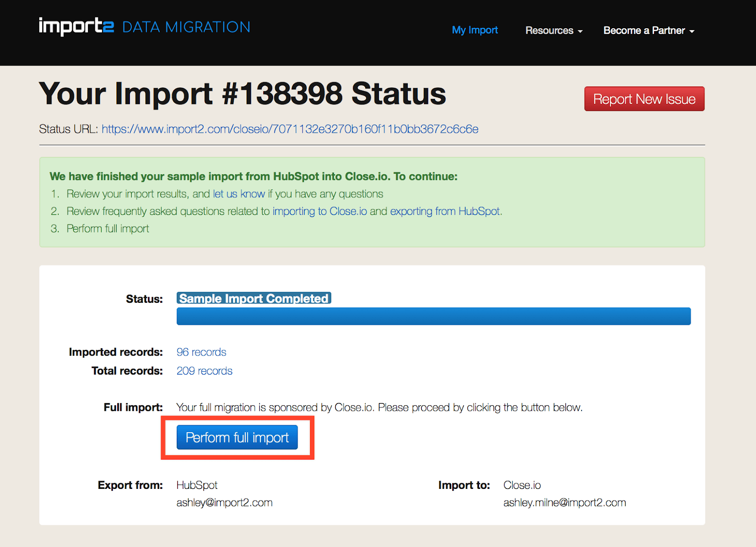Select the ashley.milne@import2.com email text
The height and width of the screenshot is (547, 756).
click(565, 503)
